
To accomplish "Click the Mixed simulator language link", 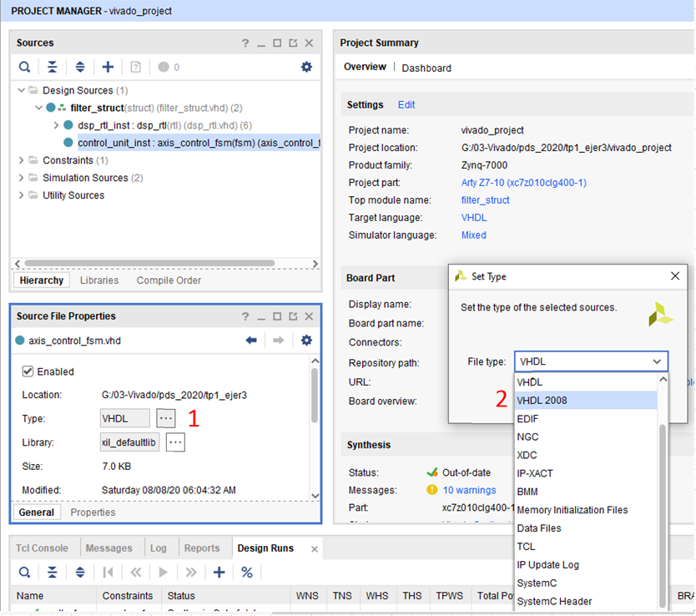I will 474,235.
